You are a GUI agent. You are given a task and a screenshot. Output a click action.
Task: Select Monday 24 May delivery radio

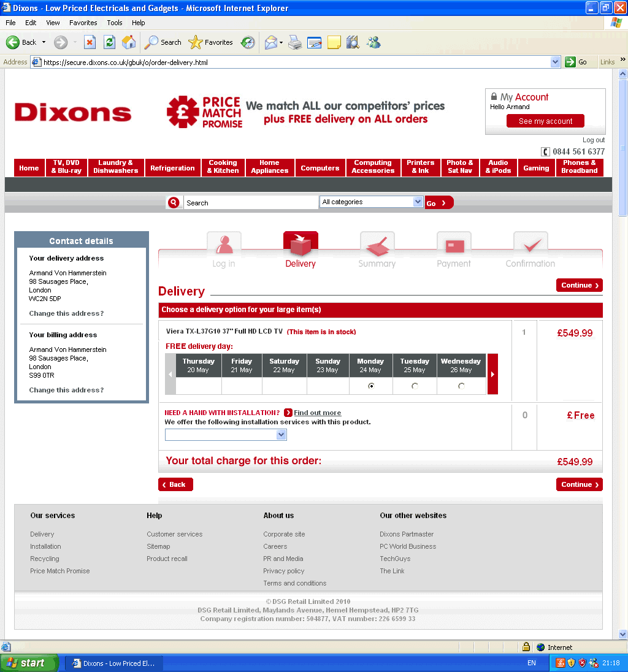[x=371, y=386]
